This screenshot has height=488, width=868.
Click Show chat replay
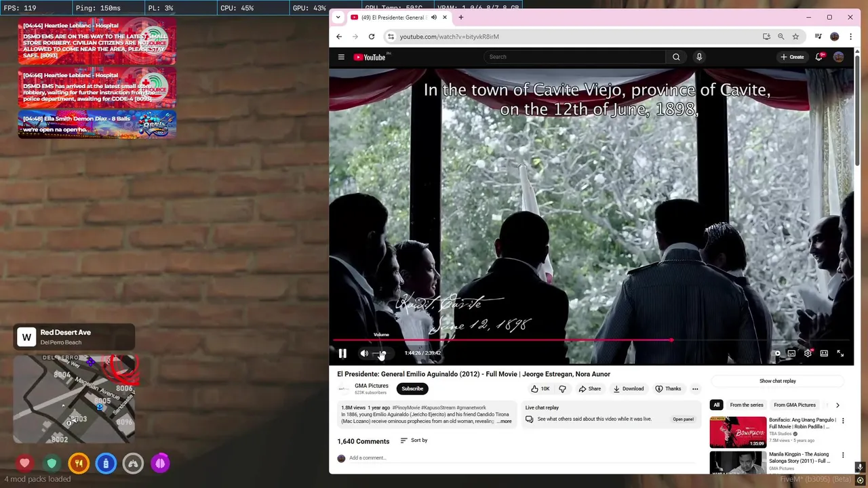(x=778, y=381)
